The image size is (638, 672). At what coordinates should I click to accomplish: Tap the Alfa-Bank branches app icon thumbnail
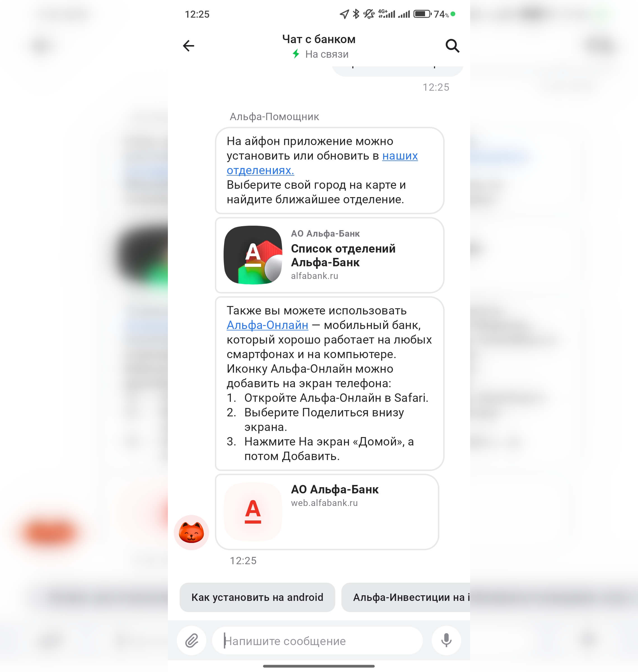pos(253,255)
